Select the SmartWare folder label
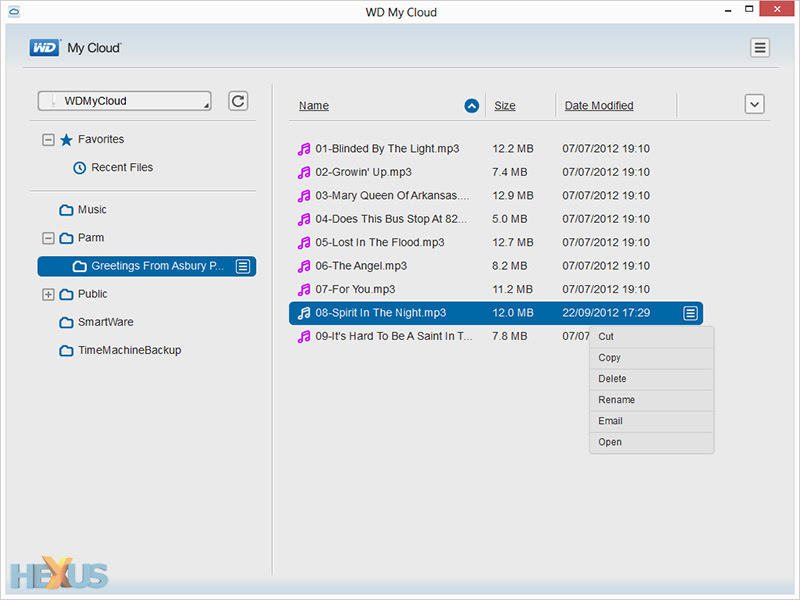 click(x=106, y=322)
